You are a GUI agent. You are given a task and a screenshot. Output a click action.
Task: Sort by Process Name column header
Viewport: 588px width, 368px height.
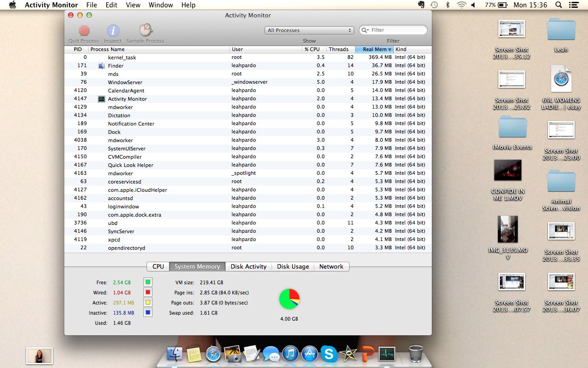159,49
